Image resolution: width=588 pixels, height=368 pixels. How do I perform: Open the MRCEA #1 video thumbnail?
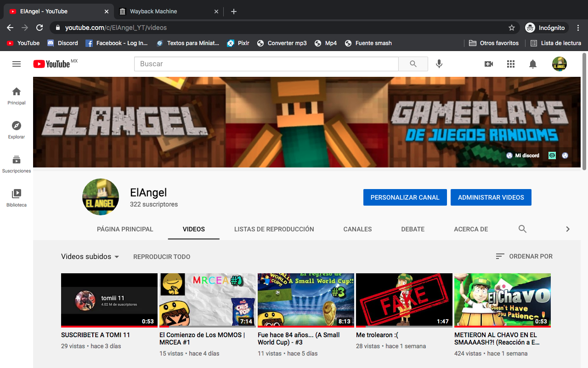pyautogui.click(x=208, y=300)
